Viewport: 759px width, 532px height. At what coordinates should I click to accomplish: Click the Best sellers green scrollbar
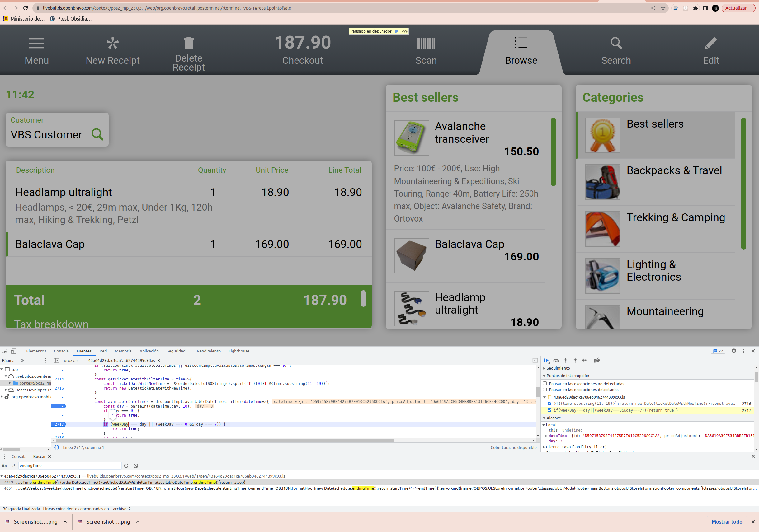coord(553,152)
